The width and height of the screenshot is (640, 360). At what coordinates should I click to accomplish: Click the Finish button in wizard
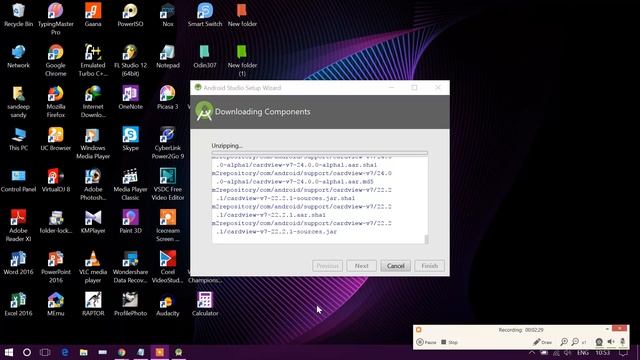pos(429,266)
